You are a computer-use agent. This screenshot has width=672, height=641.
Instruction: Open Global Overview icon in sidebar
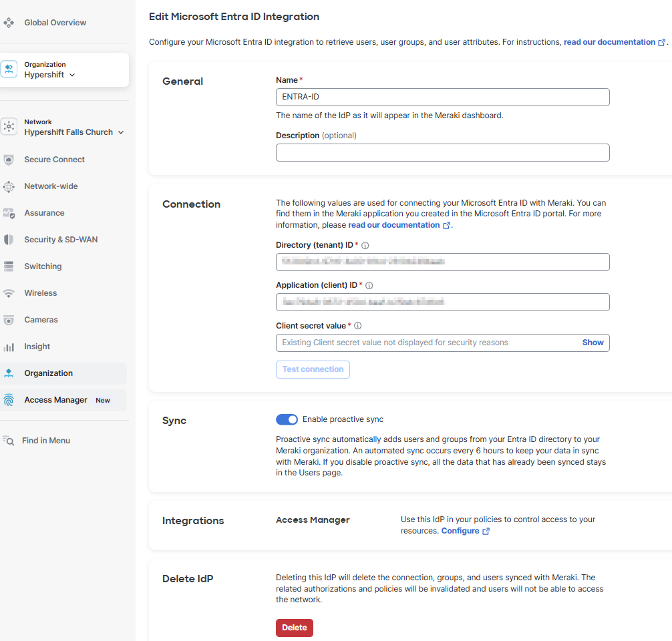coord(9,22)
